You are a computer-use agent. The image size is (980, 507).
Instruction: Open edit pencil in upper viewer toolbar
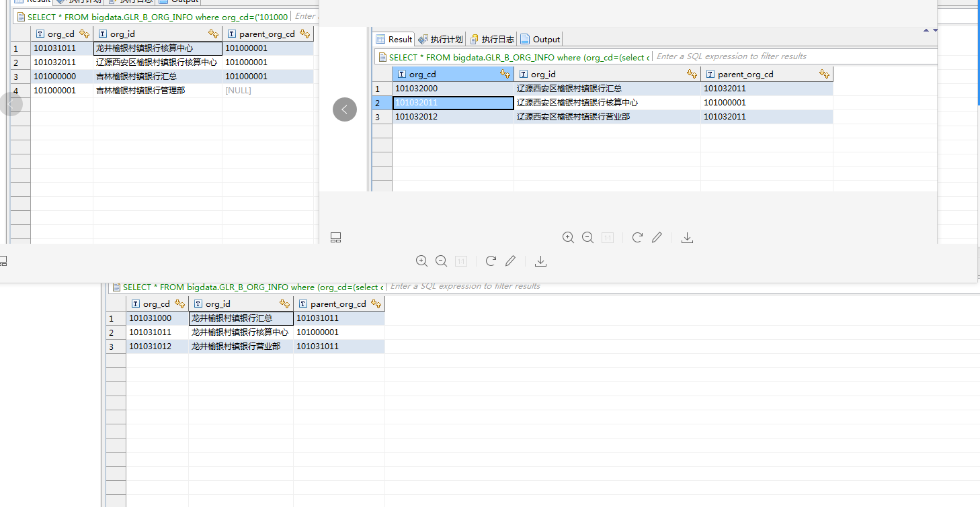pyautogui.click(x=657, y=237)
